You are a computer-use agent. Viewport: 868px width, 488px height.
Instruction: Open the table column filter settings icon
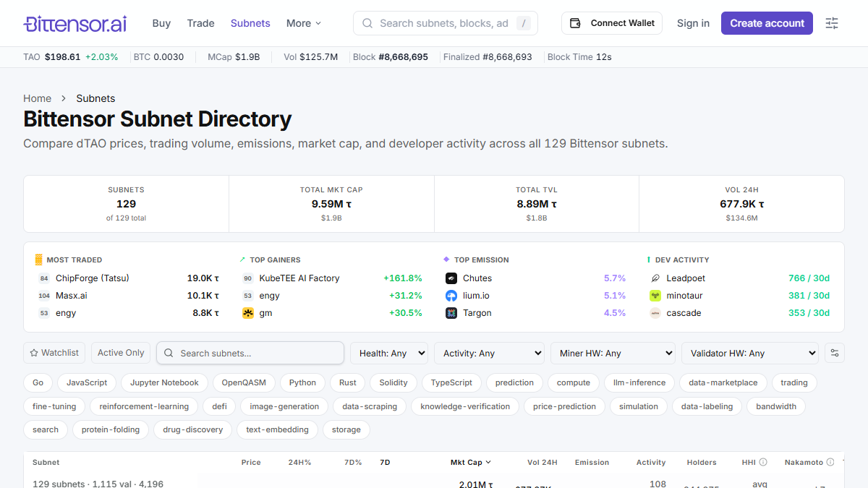coord(835,353)
